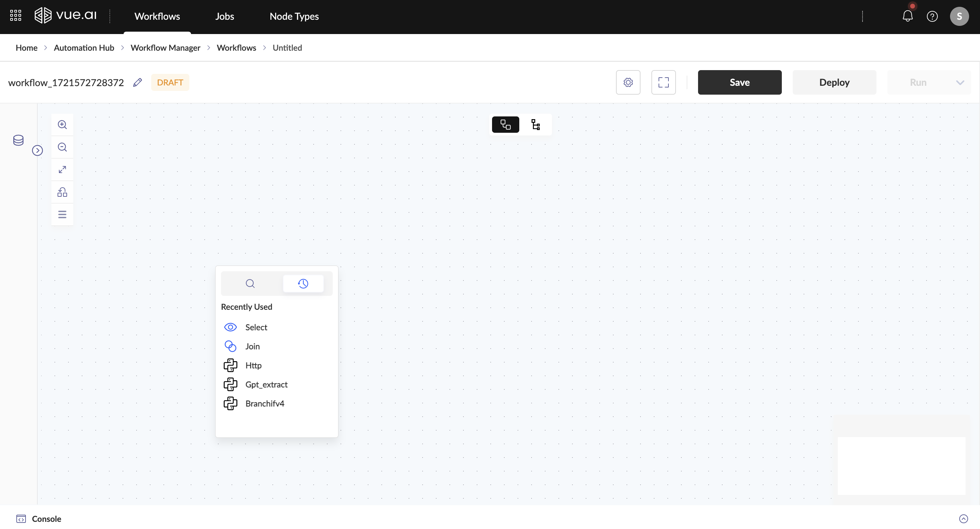Screen dimensions: 980x529
Task: Click the zoom out canvas icon
Action: pyautogui.click(x=62, y=147)
